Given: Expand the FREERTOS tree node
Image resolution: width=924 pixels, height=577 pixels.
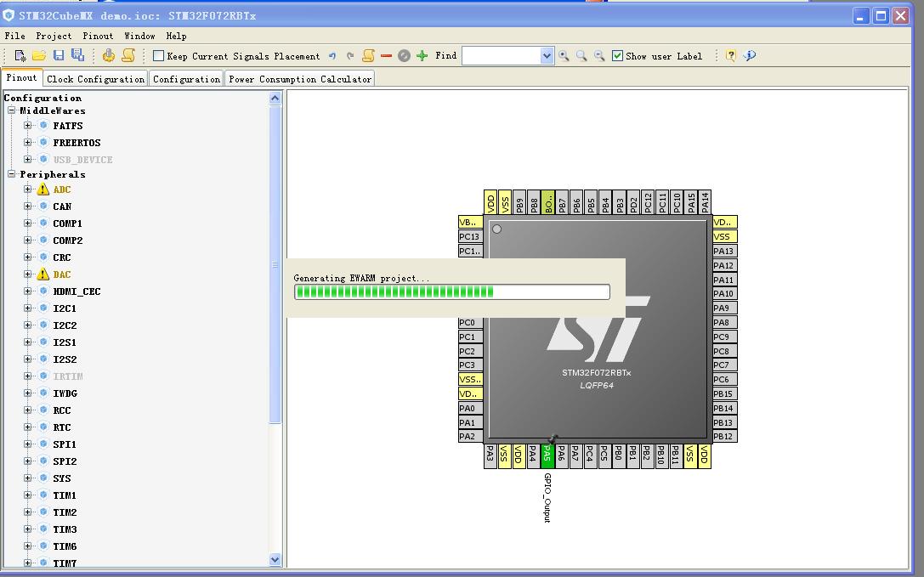Looking at the screenshot, I should [28, 142].
